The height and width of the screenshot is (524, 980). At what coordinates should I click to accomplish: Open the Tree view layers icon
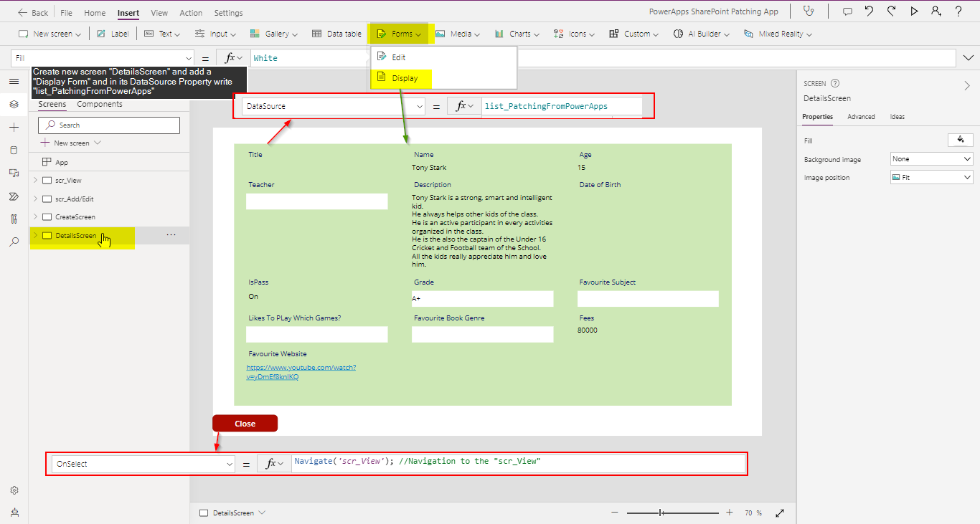coord(14,105)
